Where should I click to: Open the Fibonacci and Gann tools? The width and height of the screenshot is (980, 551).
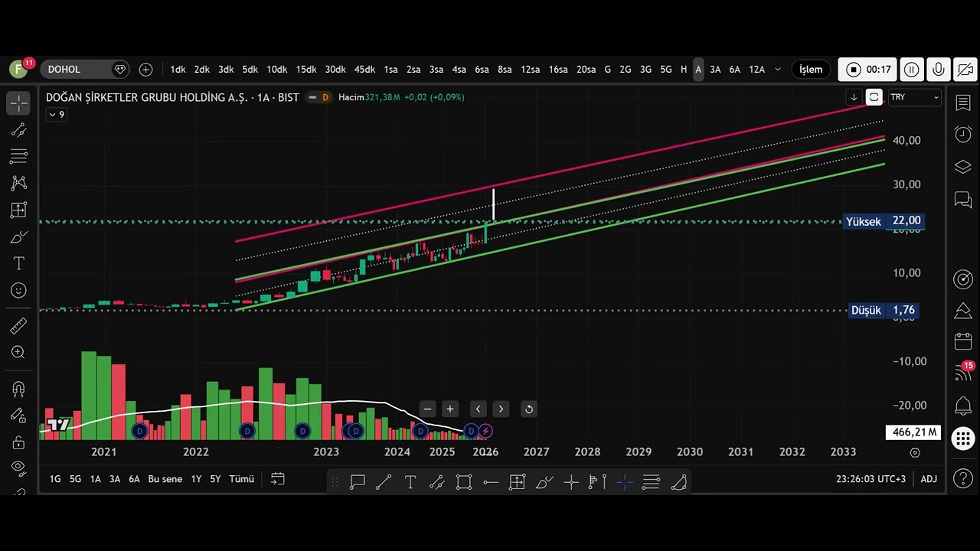18,157
